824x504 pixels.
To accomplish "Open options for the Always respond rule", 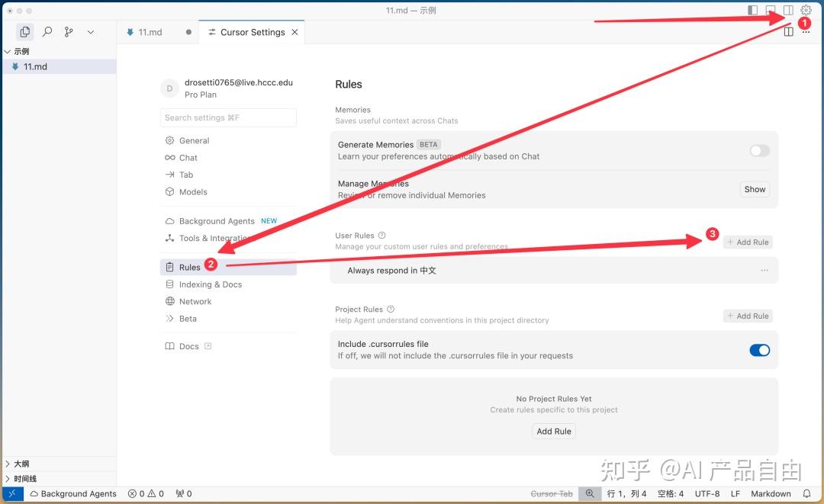I will click(x=764, y=271).
